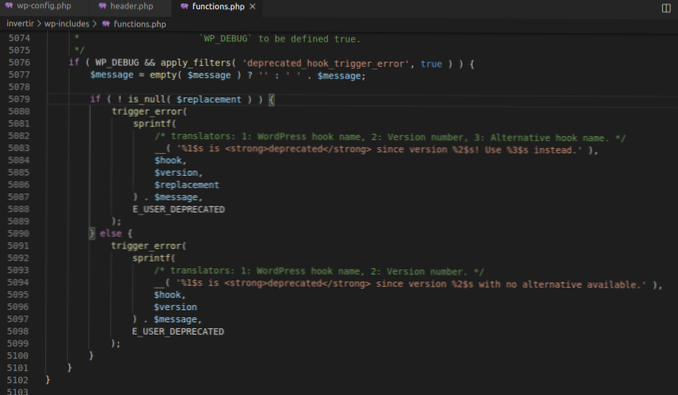Viewport: 678px width, 395px height.
Task: Open the wp-includes breadcrumb segment
Action: [67, 24]
